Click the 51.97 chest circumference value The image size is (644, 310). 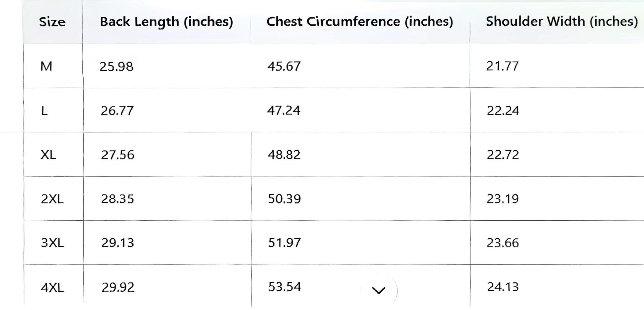click(284, 243)
